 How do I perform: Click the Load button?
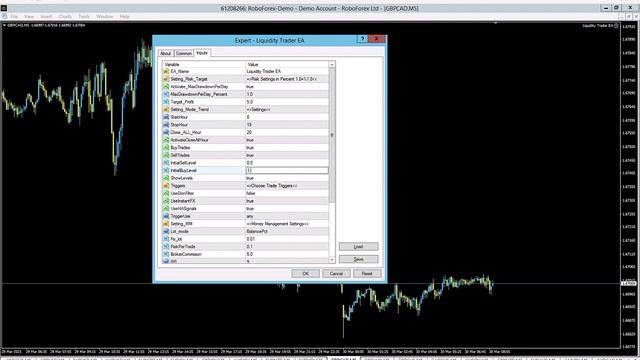point(358,247)
